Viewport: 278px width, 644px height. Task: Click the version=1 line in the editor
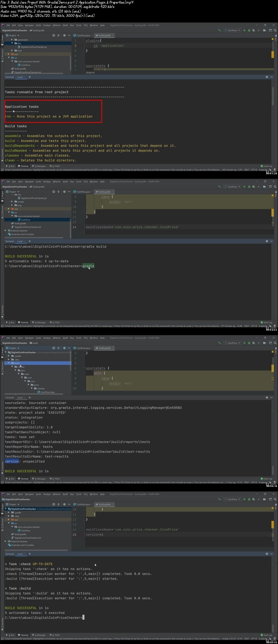click(x=94, y=535)
